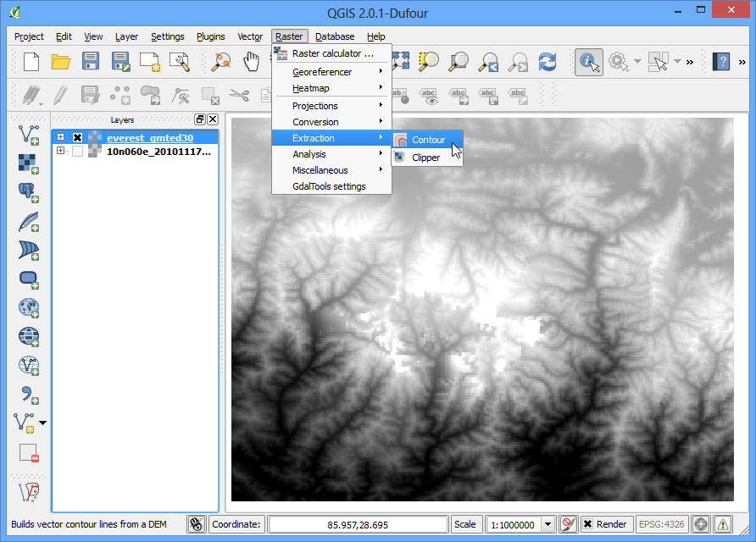Save the project with the floppy disk icon
756x542 pixels.
91,61
